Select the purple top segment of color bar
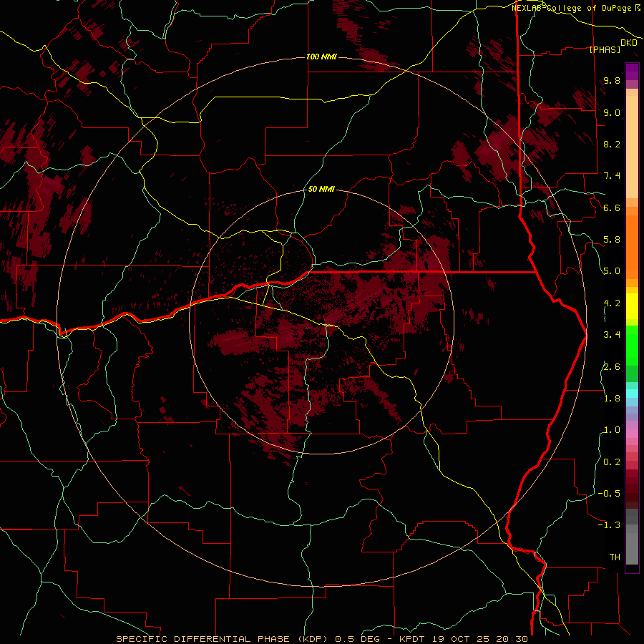 pyautogui.click(x=632, y=72)
